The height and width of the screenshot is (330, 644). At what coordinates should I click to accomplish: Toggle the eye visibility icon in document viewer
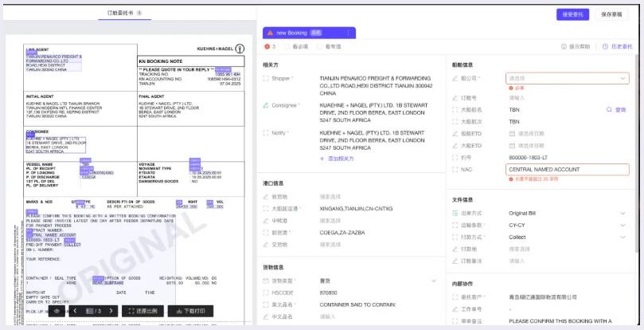[x=57, y=311]
